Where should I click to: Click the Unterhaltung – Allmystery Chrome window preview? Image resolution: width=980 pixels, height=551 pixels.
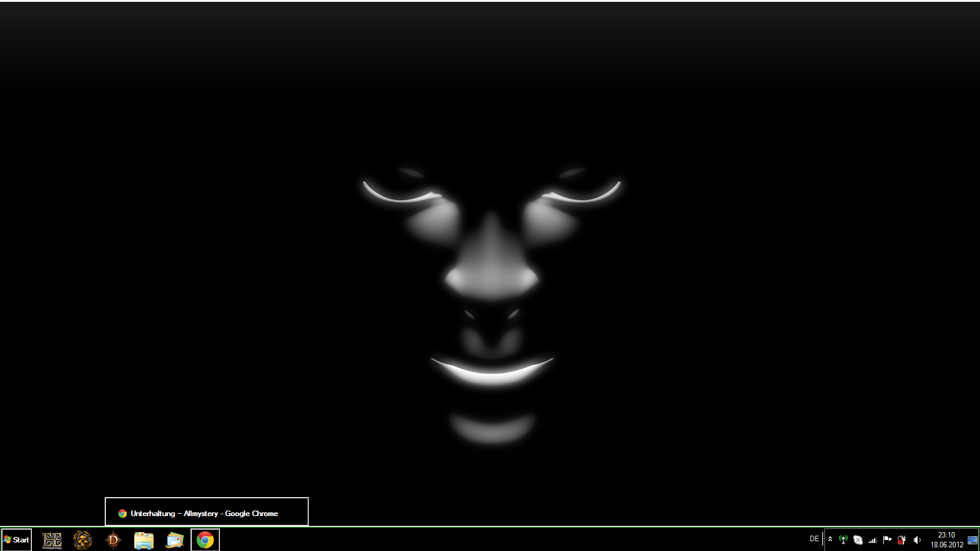tap(206, 512)
